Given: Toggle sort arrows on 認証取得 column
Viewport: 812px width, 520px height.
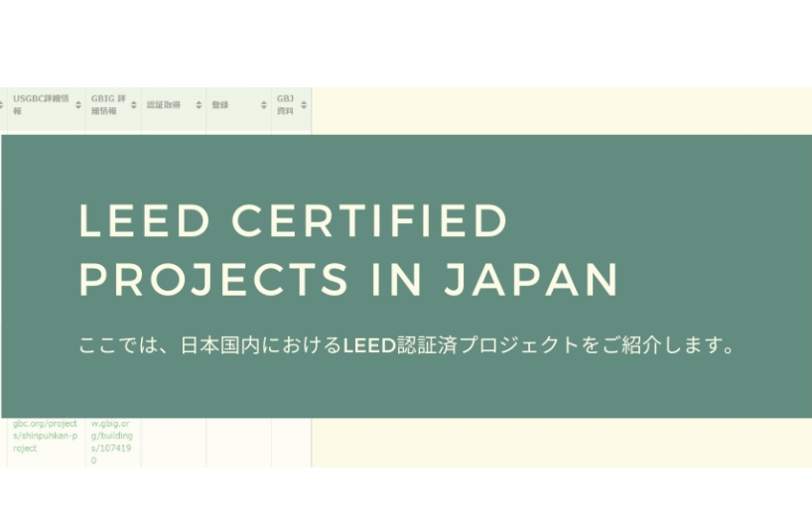Looking at the screenshot, I should coord(199,105).
